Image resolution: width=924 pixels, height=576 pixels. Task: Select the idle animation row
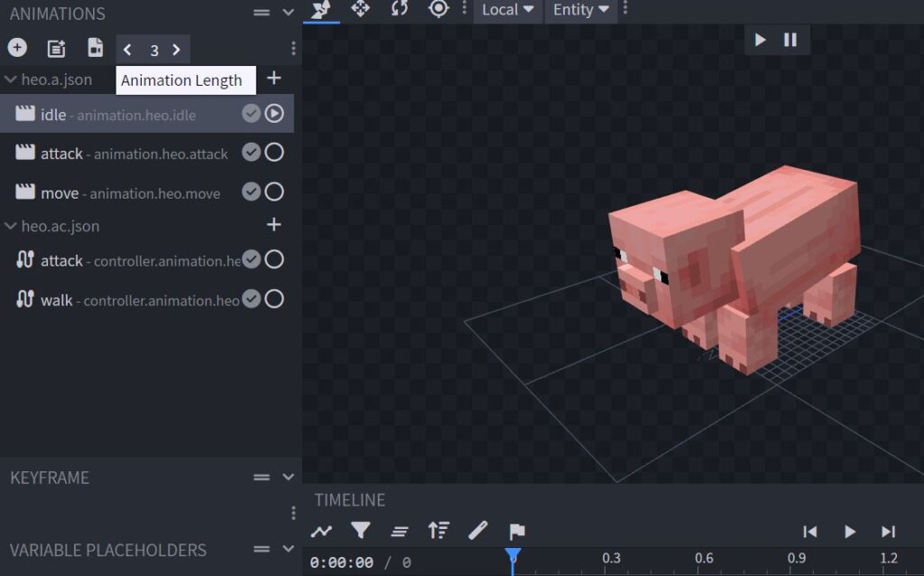[x=147, y=114]
